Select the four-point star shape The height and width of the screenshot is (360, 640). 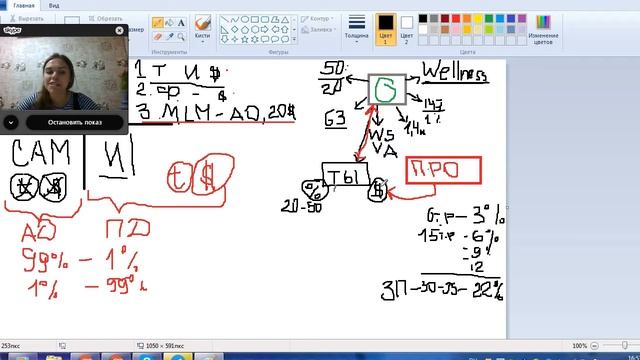coord(235,40)
